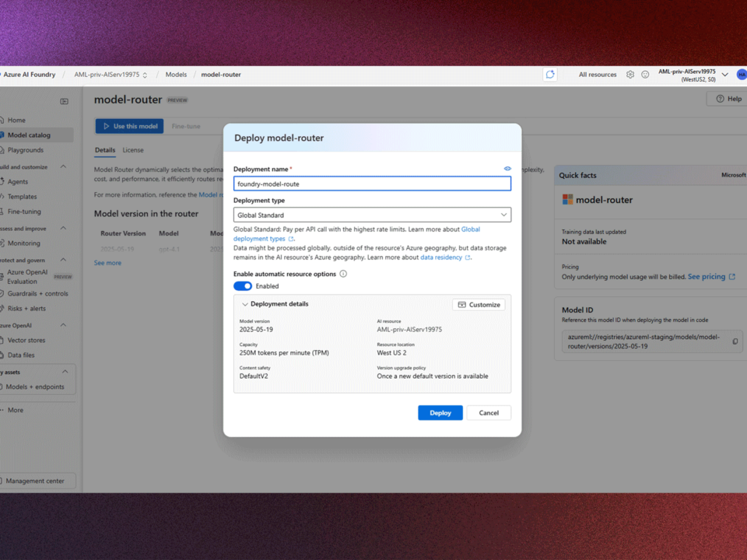Click the Azure AI Foundry breadcrumb
Screen dimensions: 747x560
(29, 75)
